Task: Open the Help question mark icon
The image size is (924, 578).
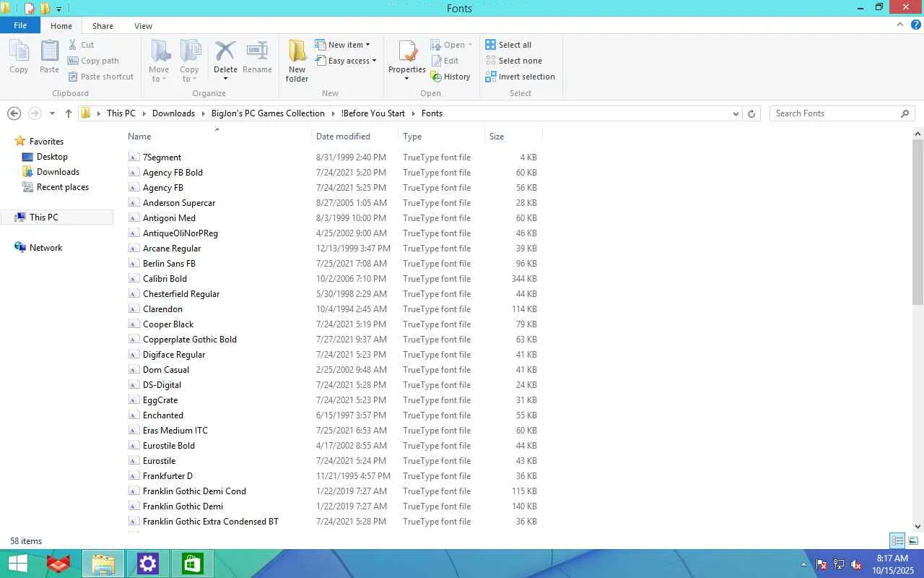Action: tap(915, 25)
